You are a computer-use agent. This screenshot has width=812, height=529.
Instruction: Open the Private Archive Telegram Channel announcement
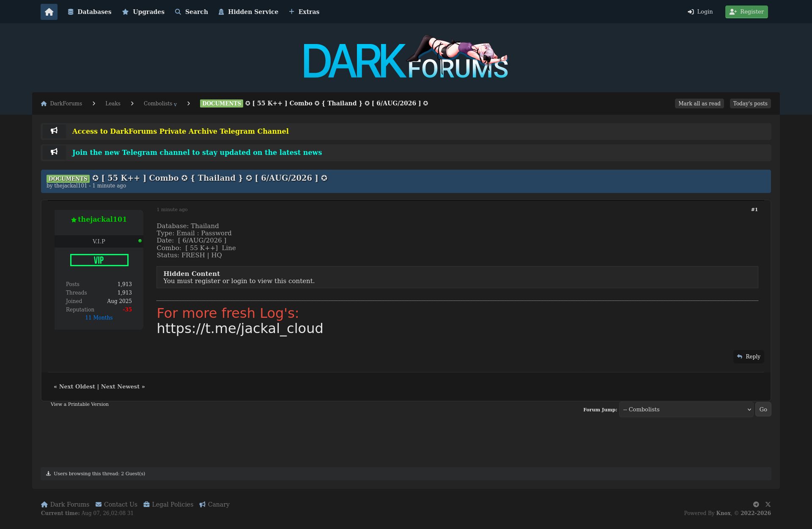coord(181,131)
